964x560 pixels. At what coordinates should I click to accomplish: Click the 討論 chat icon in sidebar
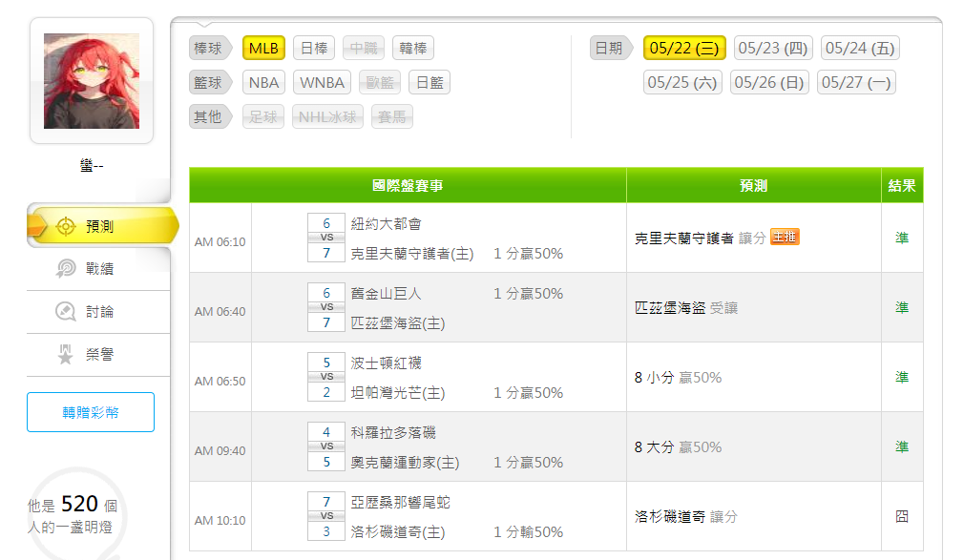[x=66, y=312]
